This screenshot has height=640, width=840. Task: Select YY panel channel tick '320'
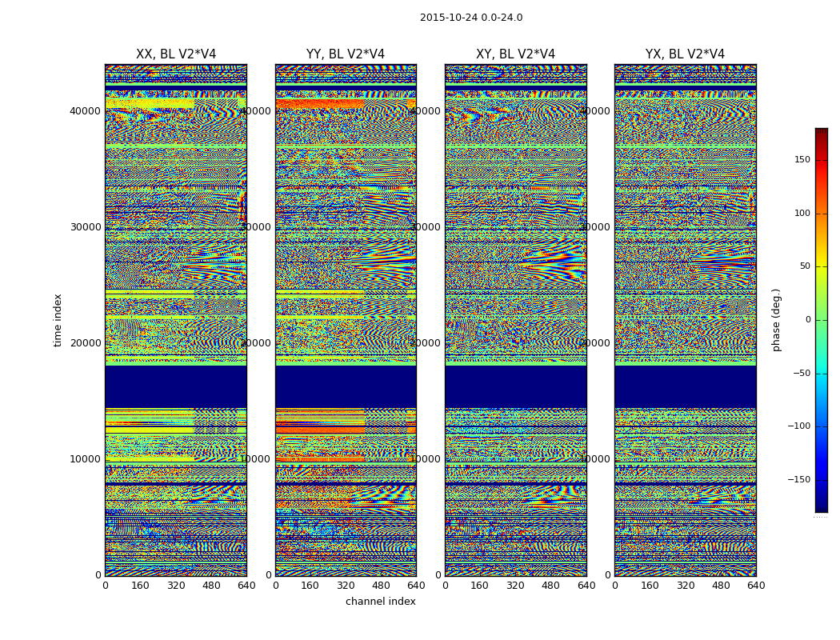pyautogui.click(x=346, y=586)
